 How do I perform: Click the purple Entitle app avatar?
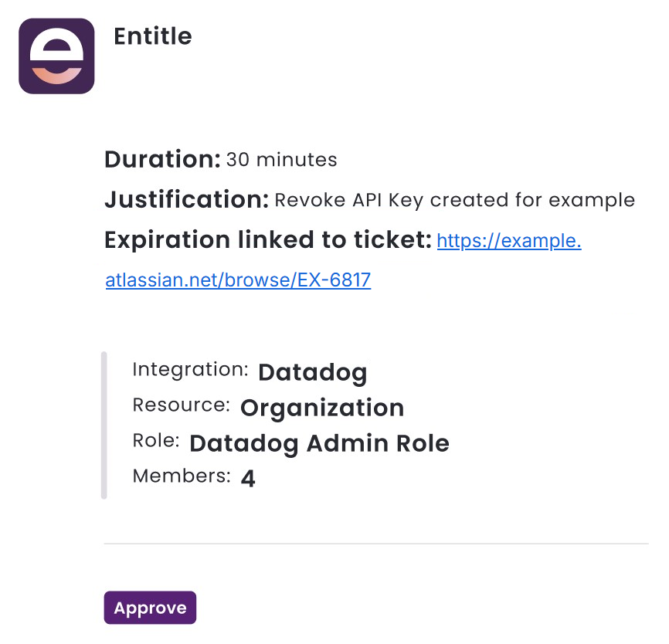tap(55, 56)
